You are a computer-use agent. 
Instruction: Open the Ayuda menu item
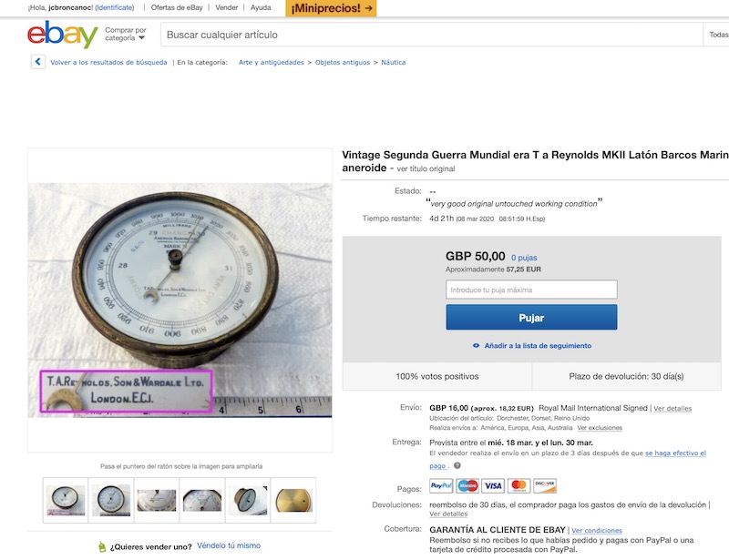(x=261, y=7)
